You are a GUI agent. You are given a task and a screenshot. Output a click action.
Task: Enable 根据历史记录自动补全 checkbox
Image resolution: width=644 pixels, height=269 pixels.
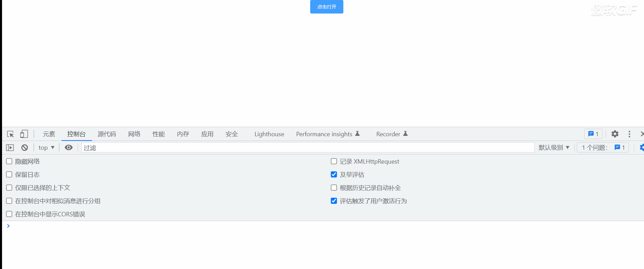pyautogui.click(x=334, y=188)
